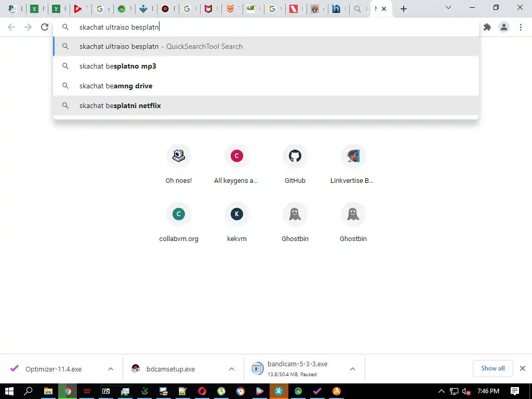Open the Chrome profile avatar menu

pyautogui.click(x=504, y=27)
